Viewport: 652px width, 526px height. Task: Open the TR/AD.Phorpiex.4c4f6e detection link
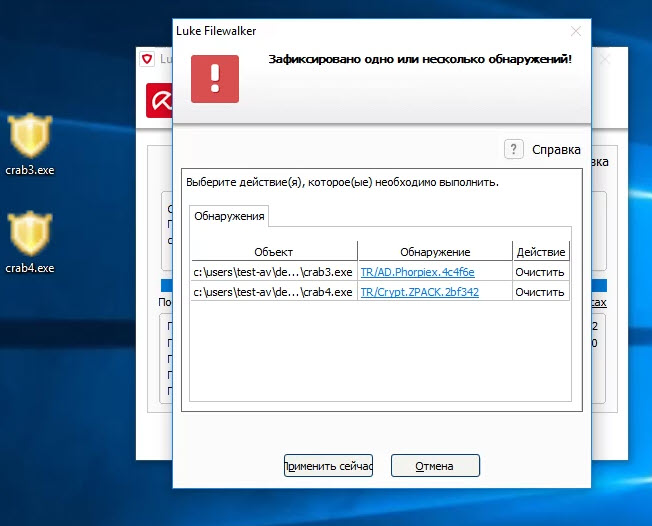click(x=417, y=272)
